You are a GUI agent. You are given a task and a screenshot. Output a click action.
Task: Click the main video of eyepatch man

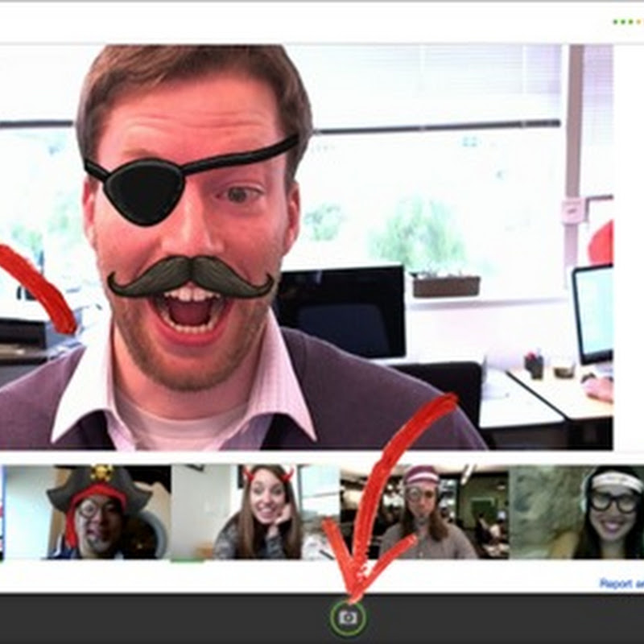(x=307, y=247)
